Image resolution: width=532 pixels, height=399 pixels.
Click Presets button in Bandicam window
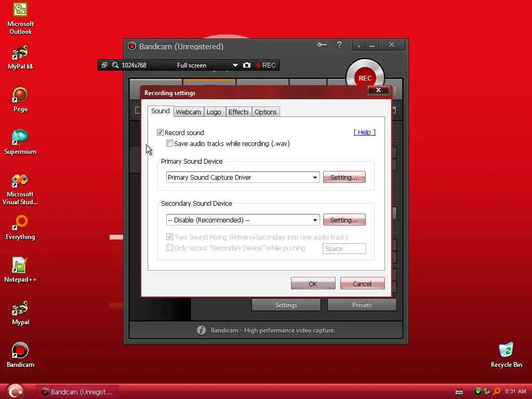(x=362, y=304)
